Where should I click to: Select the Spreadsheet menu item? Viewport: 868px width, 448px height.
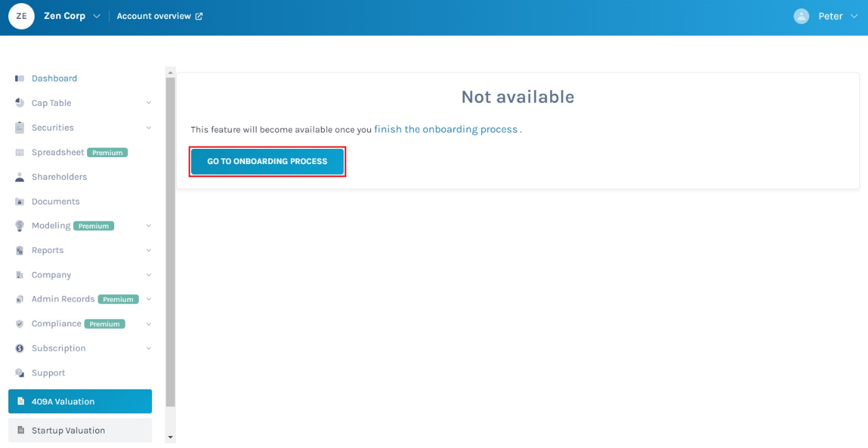click(58, 153)
